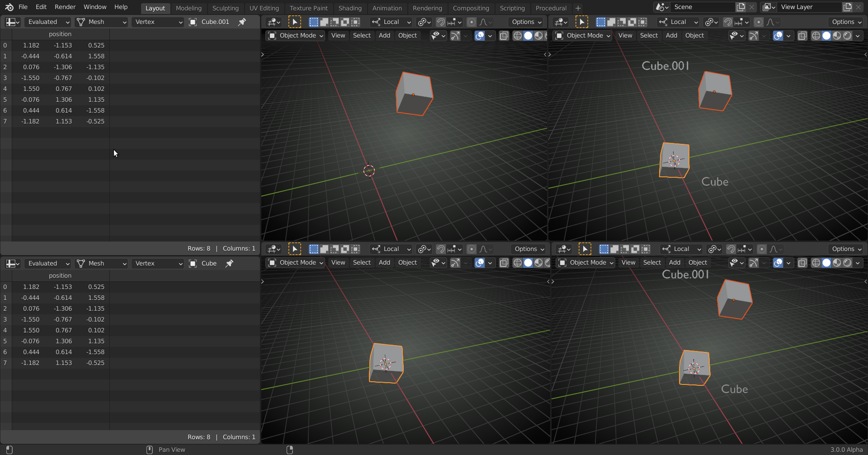Screen dimensions: 868x455
Task: Open View menu in bottom-left viewport
Action: tap(338, 263)
